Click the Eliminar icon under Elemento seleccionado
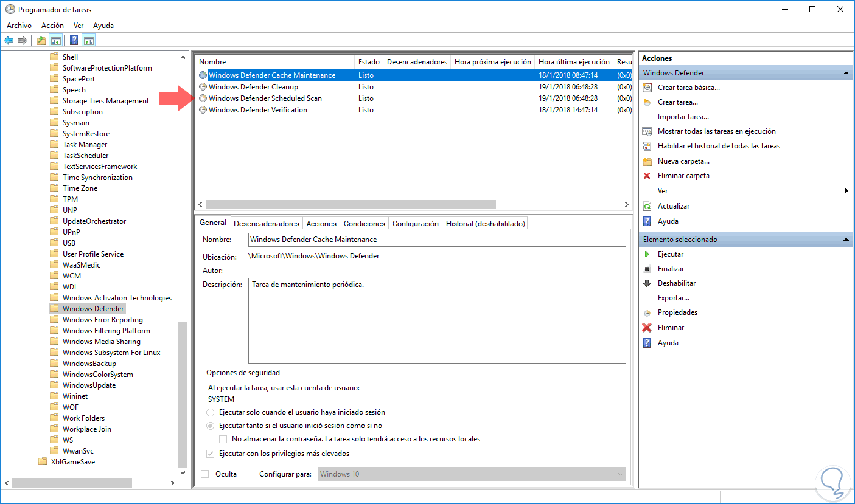The height and width of the screenshot is (504, 855). pos(647,328)
